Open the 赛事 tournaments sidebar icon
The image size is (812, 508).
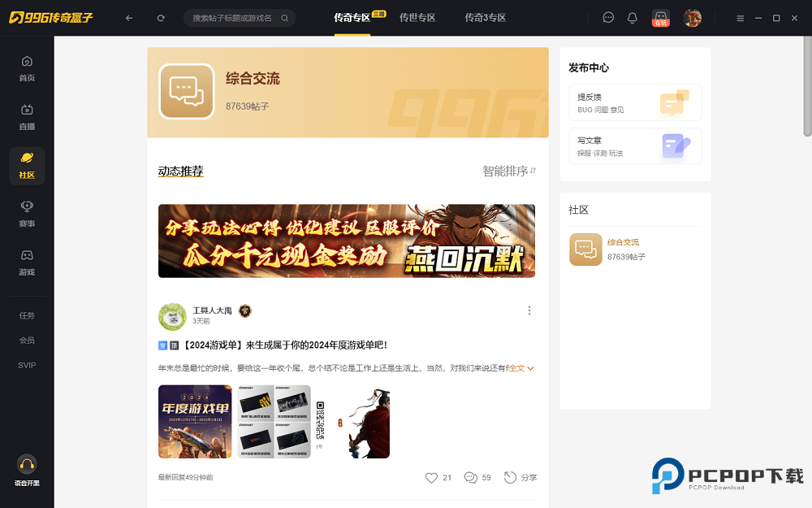[x=27, y=213]
